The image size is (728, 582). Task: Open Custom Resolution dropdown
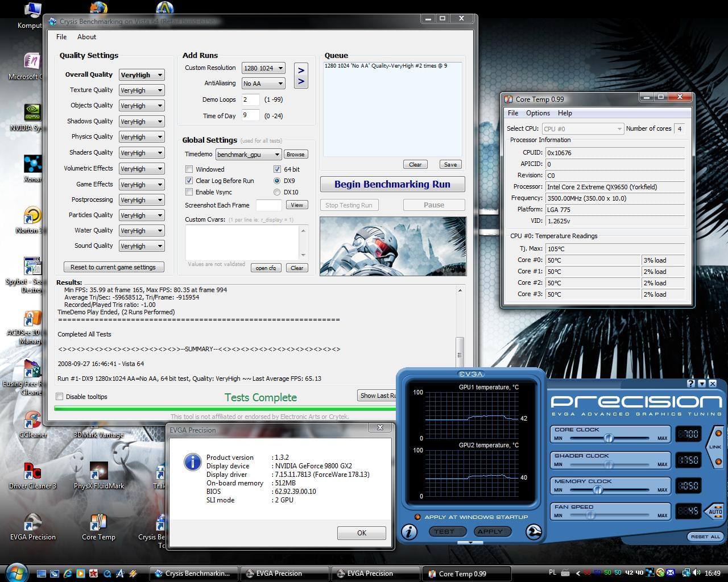(263, 68)
